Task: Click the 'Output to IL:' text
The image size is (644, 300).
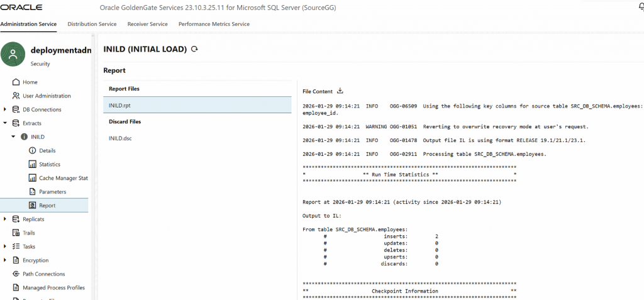Action: pos(322,216)
